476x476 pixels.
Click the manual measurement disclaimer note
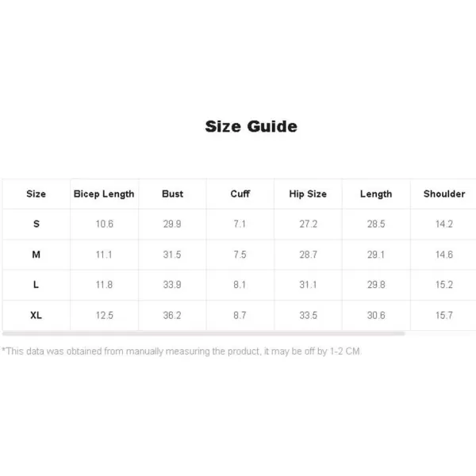pyautogui.click(x=182, y=351)
